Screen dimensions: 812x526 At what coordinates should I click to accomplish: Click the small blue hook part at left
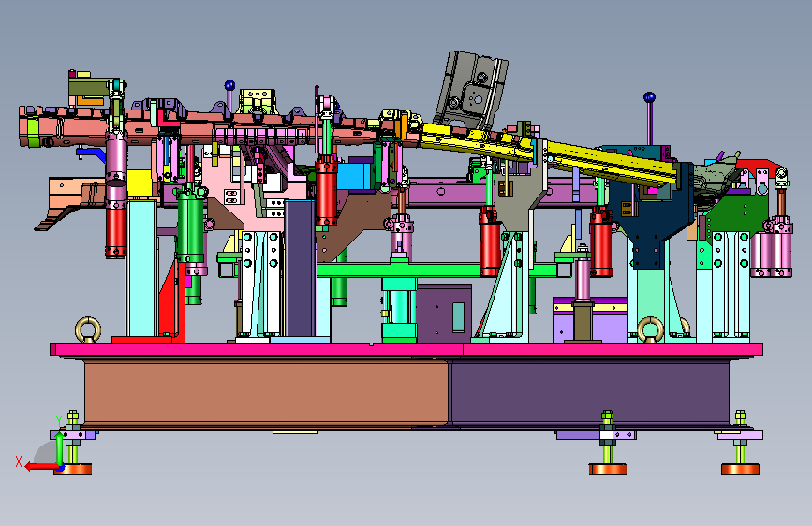pyautogui.click(x=91, y=153)
